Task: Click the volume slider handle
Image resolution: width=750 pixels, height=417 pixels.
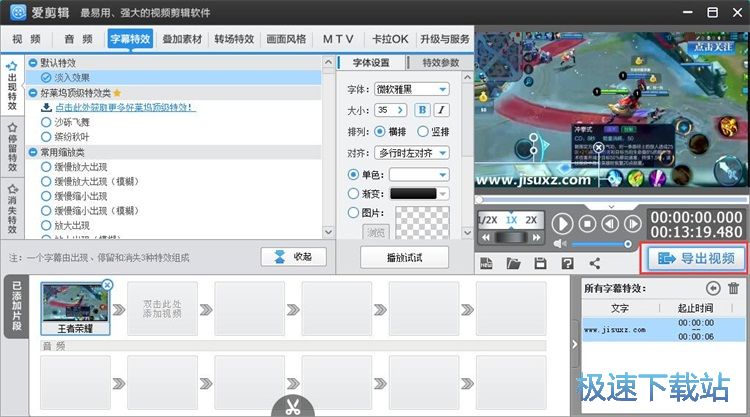Action: coord(628,243)
